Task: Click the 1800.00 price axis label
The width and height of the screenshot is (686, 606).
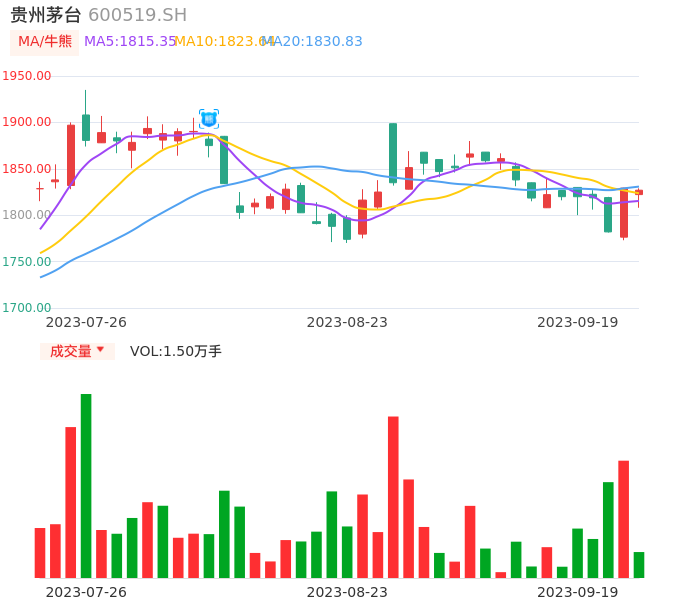Action: [26, 215]
